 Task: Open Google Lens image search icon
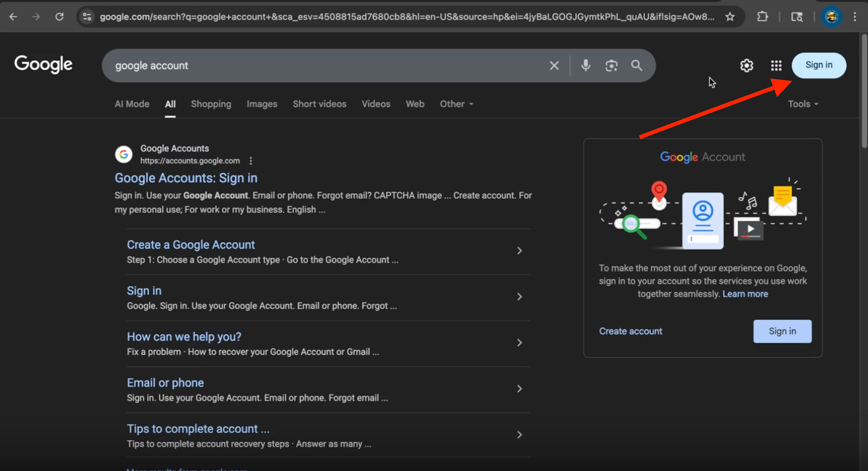tap(611, 66)
